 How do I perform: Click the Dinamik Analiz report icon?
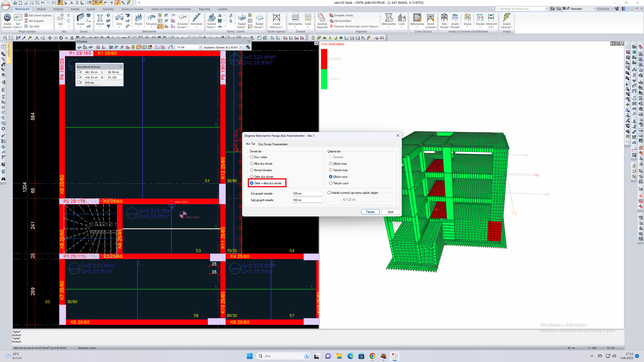331,15
